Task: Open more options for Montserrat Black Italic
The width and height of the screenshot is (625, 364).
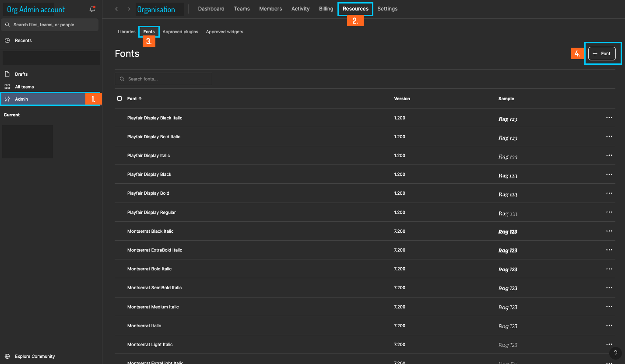Action: pyautogui.click(x=609, y=231)
